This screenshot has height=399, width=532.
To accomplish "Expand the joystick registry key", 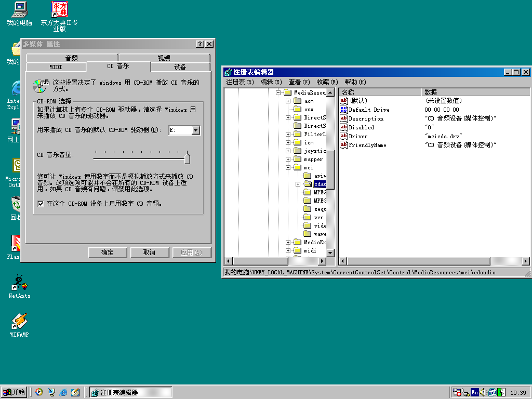I will 288,151.
